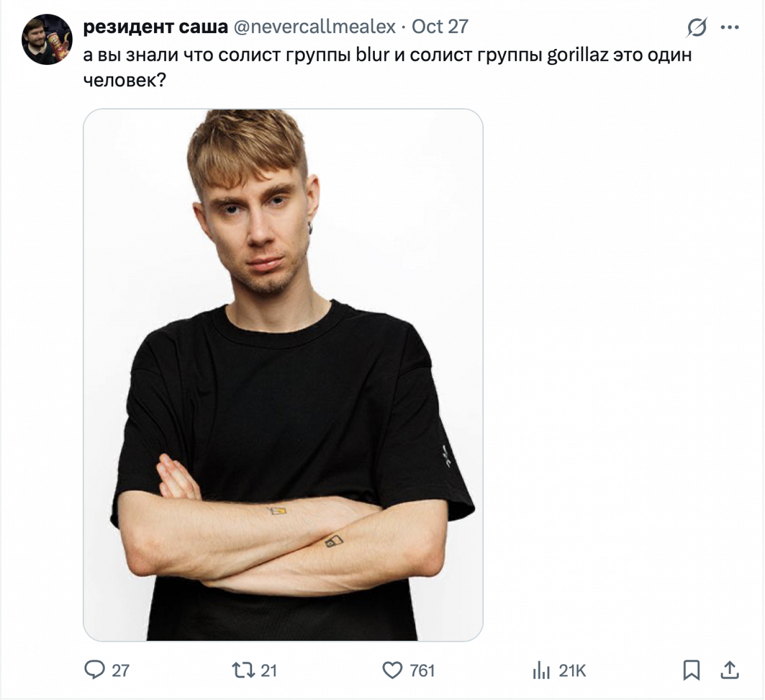The height and width of the screenshot is (700, 765).
Task: Click the share post upload icon
Action: (x=729, y=670)
